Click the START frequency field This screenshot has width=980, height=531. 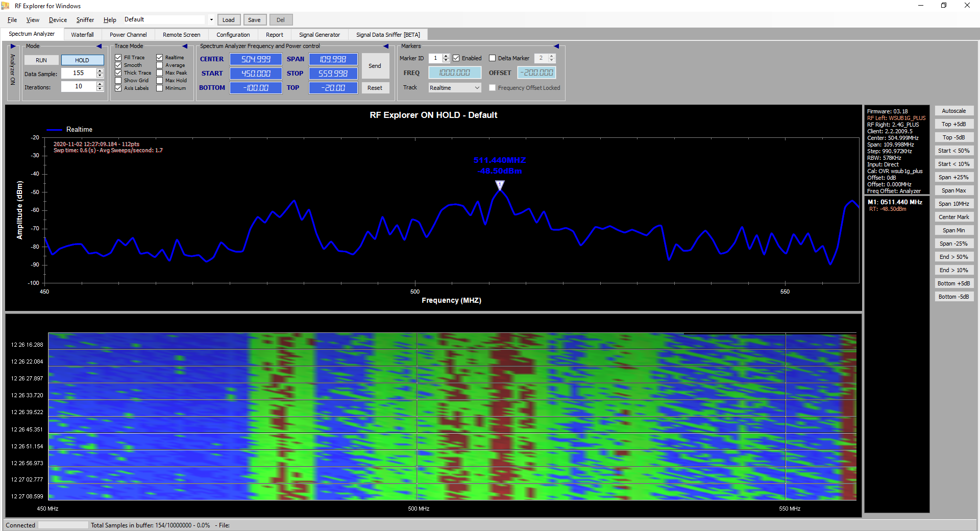[x=256, y=74]
